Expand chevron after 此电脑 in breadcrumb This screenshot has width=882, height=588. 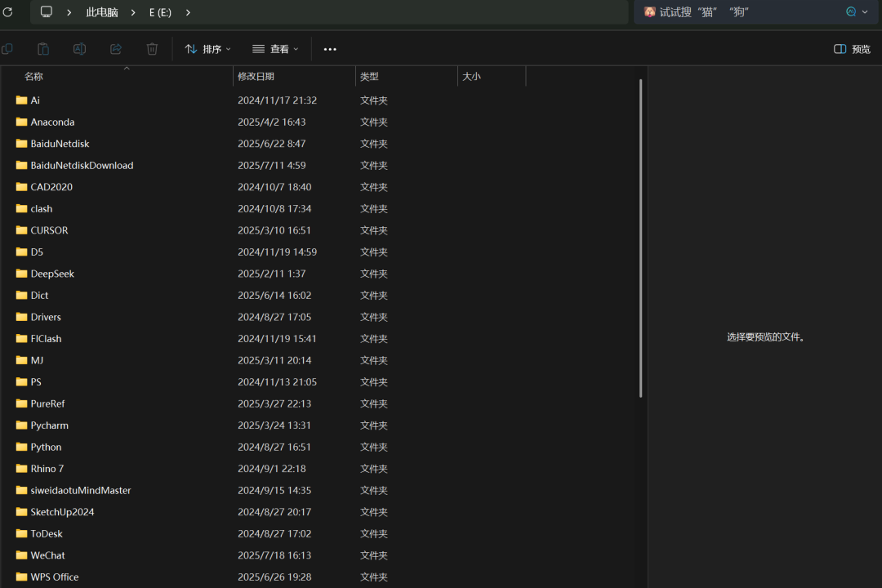[x=133, y=12]
